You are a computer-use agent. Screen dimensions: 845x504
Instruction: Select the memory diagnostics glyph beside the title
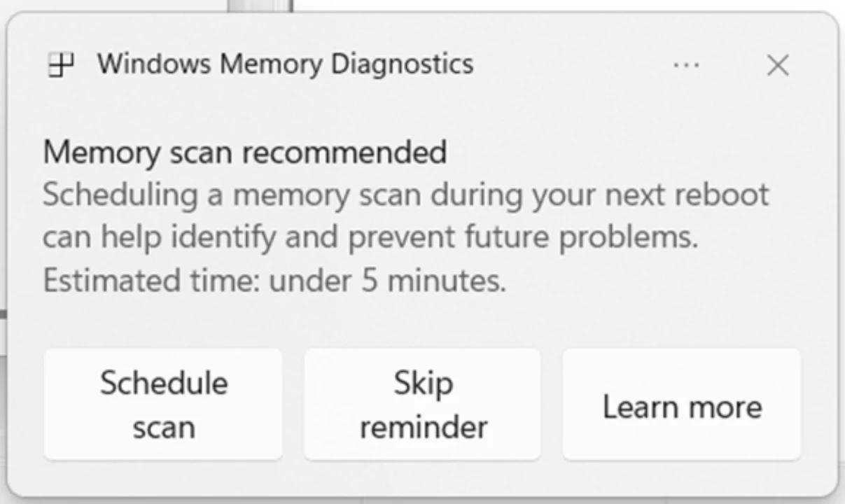[60, 64]
